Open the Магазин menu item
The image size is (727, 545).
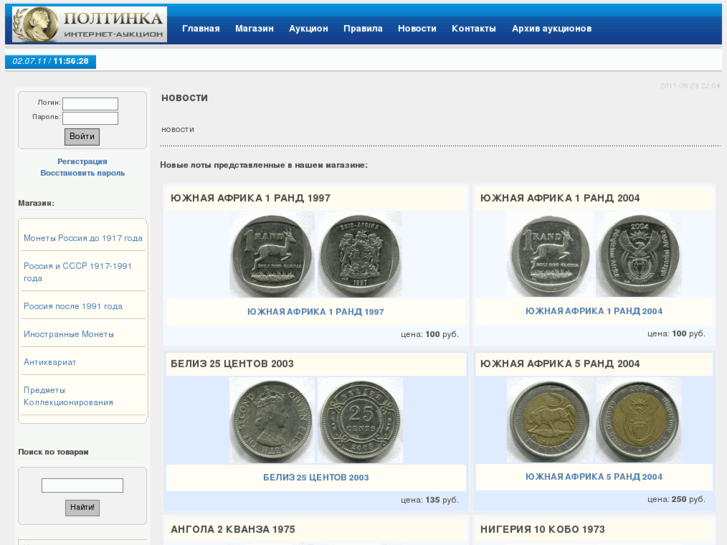pyautogui.click(x=254, y=29)
